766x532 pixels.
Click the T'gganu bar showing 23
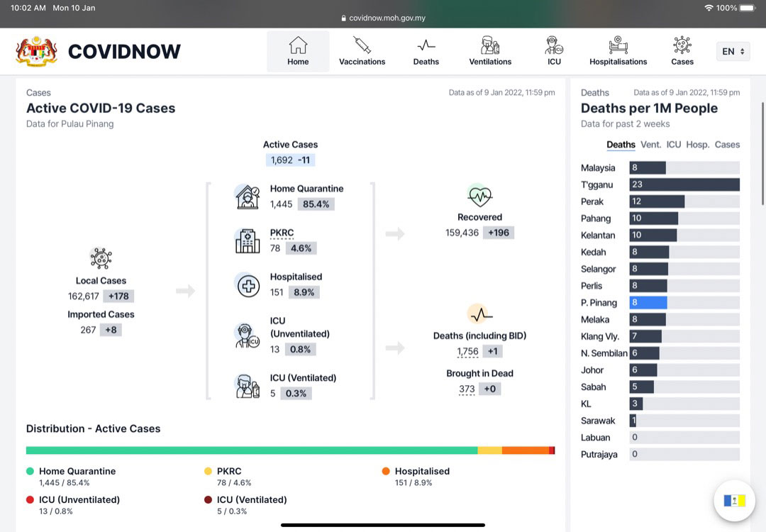click(x=684, y=184)
